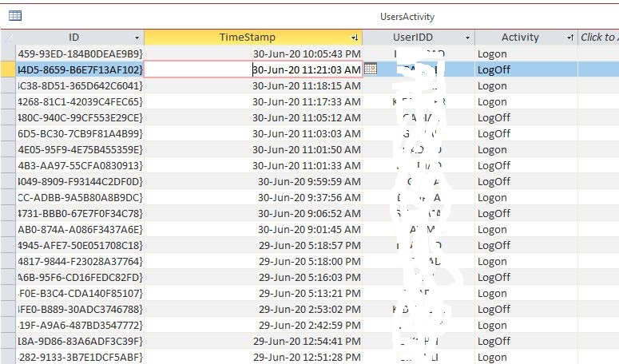Click the TimeStamp field 30-Jun-20 11:21:03 AM
The height and width of the screenshot is (364, 619).
[253, 69]
